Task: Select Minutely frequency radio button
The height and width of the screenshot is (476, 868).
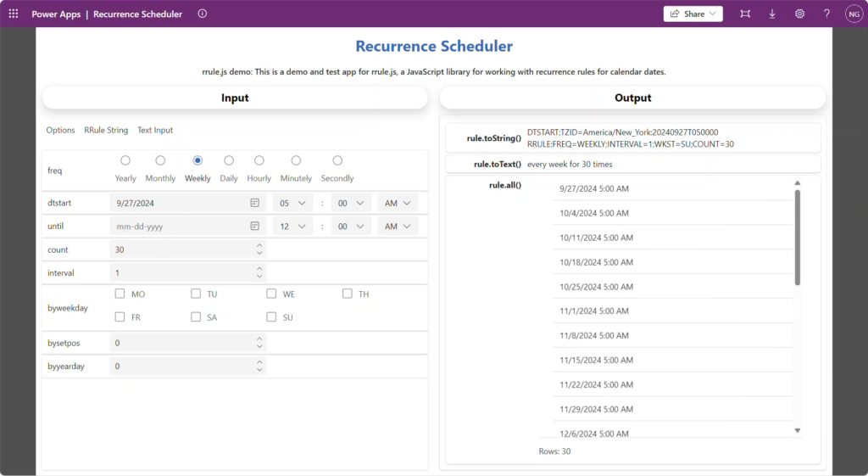Action: click(x=296, y=160)
